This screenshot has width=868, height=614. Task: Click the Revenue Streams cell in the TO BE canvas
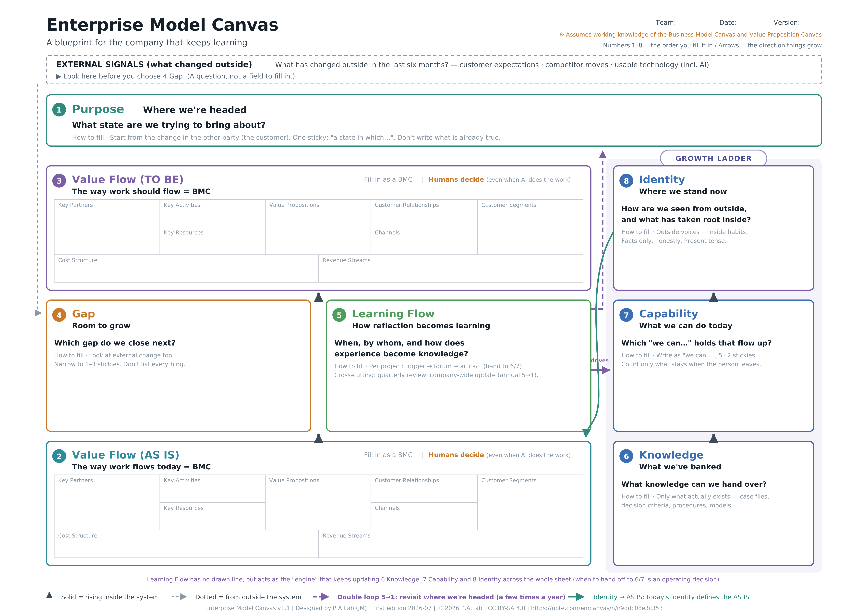(451, 269)
